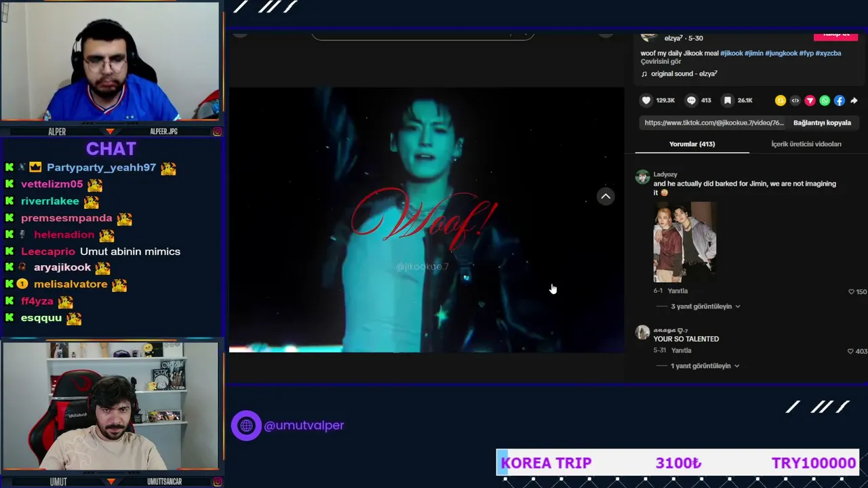
Task: Click the ALPEER.JPG label
Action: click(163, 131)
